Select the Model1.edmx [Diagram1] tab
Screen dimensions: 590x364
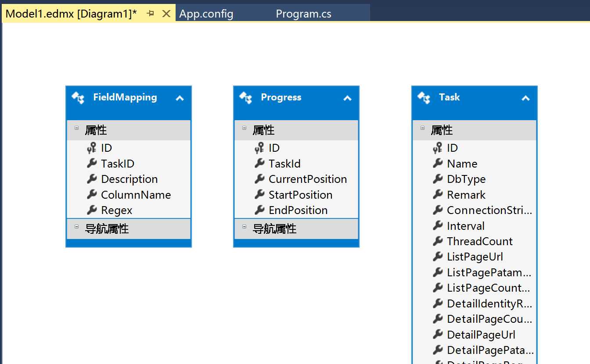[71, 14]
